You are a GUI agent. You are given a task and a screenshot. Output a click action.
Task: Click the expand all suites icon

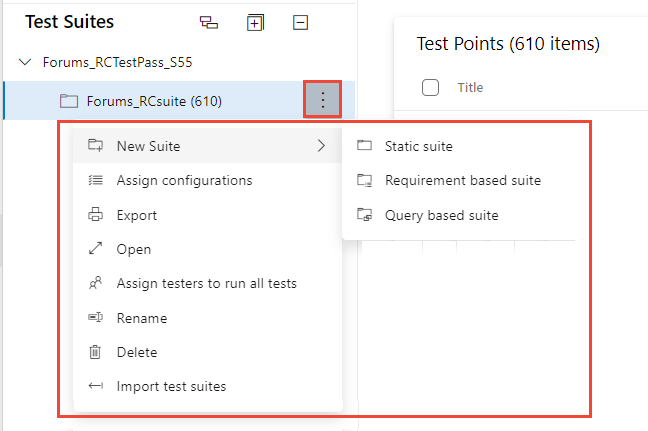(255, 22)
